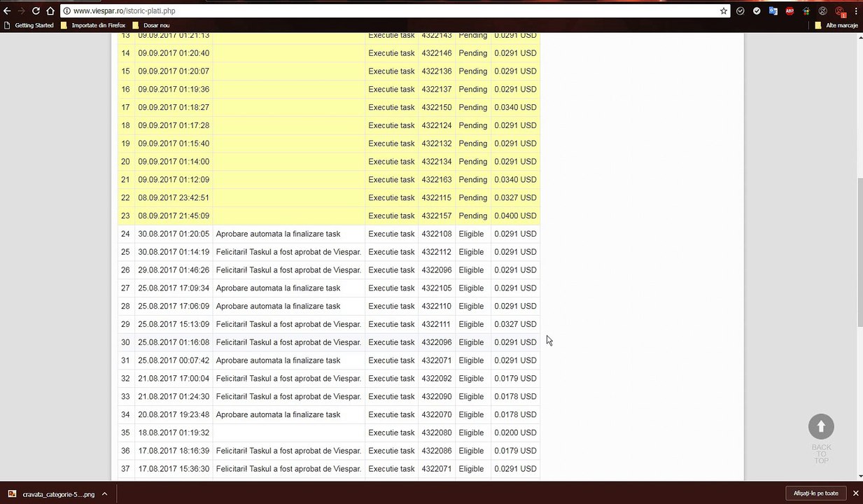The width and height of the screenshot is (863, 504).
Task: Click Aprobare automata text in row 24
Action: [x=278, y=234]
